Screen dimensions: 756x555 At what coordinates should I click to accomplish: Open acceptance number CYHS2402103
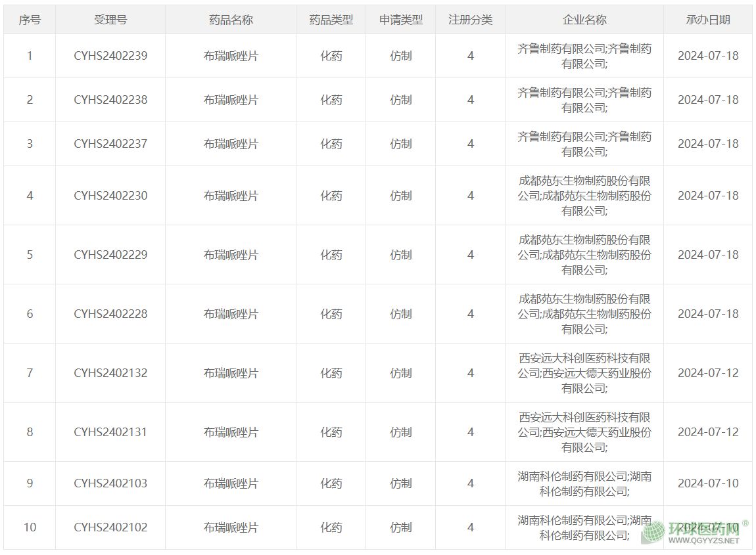110,483
